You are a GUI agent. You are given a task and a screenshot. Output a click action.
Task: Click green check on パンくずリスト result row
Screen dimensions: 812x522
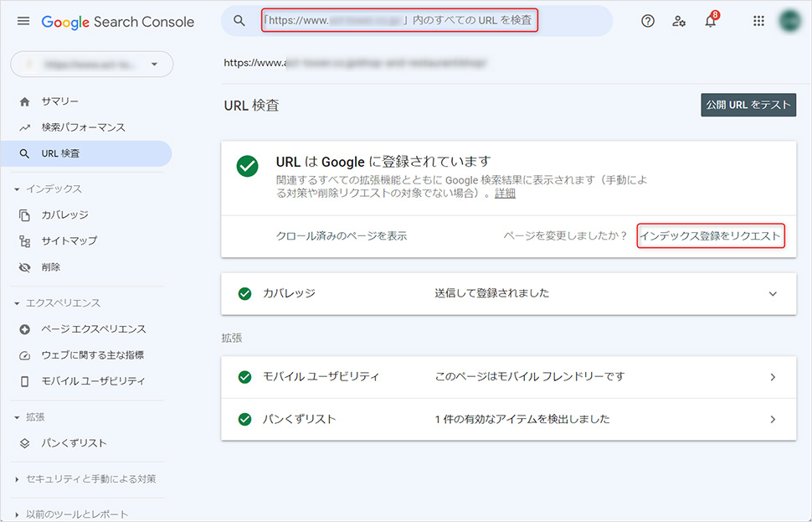244,420
